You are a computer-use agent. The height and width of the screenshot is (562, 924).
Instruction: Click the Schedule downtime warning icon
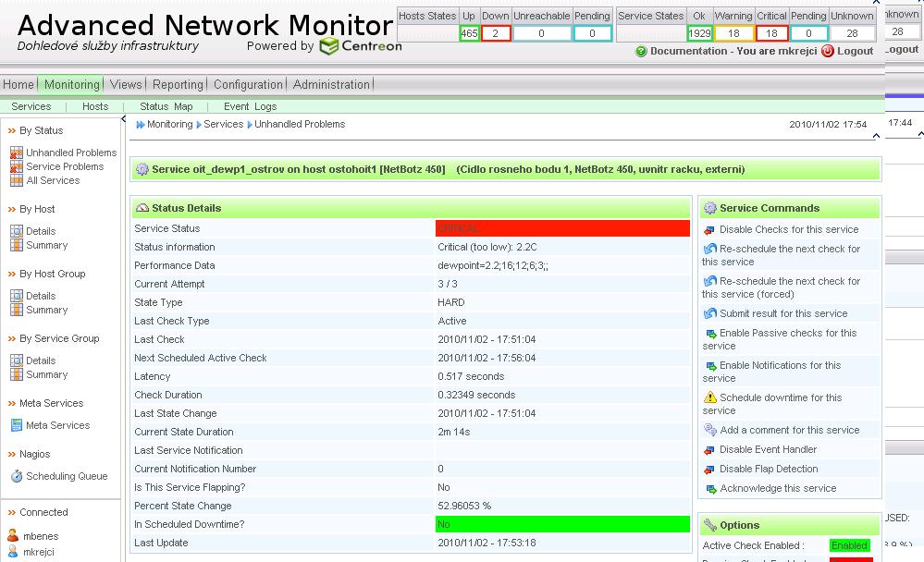tap(709, 397)
